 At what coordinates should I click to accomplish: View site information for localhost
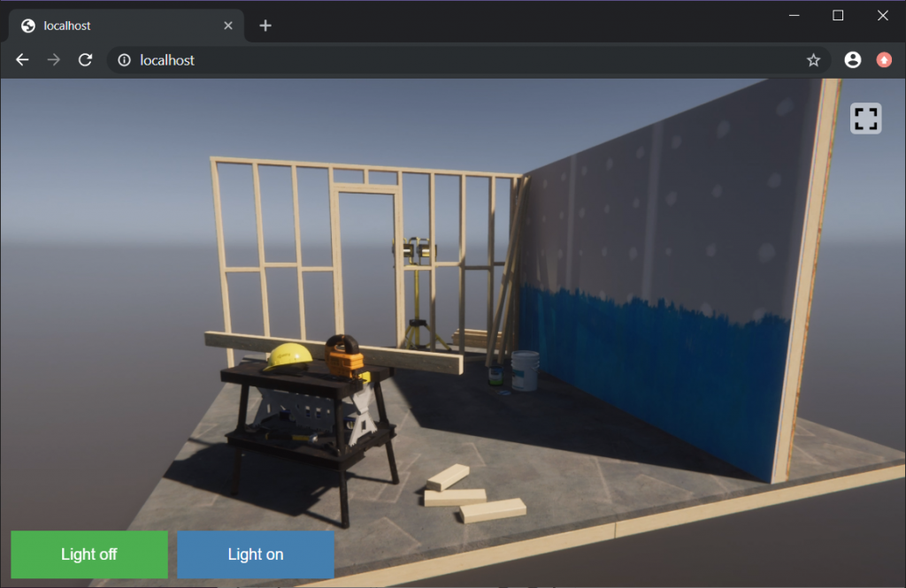pos(125,60)
